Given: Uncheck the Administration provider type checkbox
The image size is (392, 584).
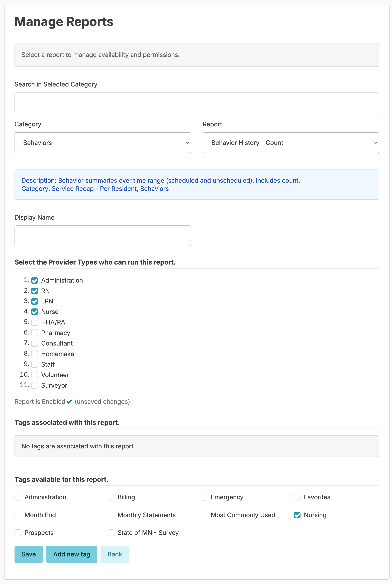Looking at the screenshot, I should click(35, 281).
